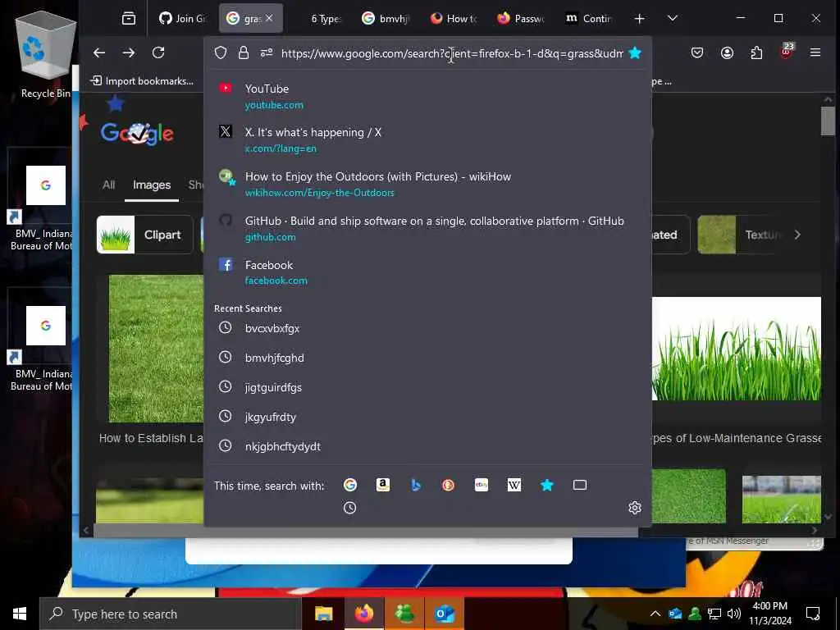The height and width of the screenshot is (630, 840).
Task: Choose recent search jigtguirdfgs
Action: [x=427, y=387]
